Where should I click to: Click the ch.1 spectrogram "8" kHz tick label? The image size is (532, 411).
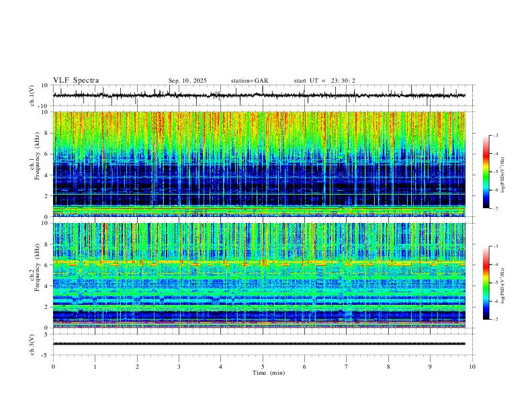(46, 133)
